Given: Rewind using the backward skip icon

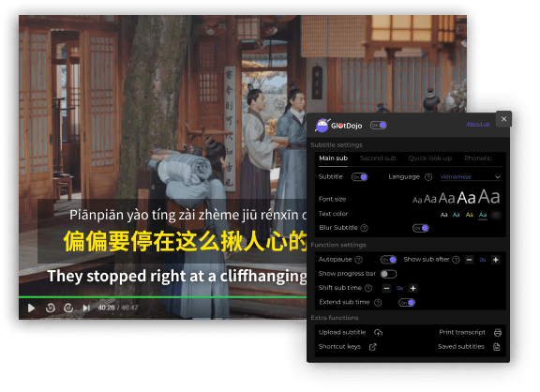Looking at the screenshot, I should (x=51, y=308).
